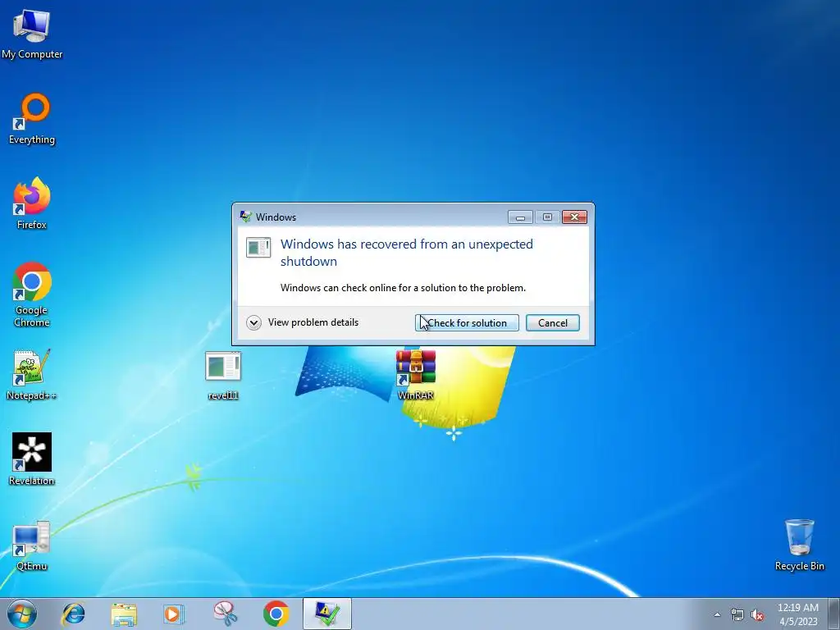The height and width of the screenshot is (630, 840).
Task: Open the Windows Start menu
Action: (x=22, y=614)
